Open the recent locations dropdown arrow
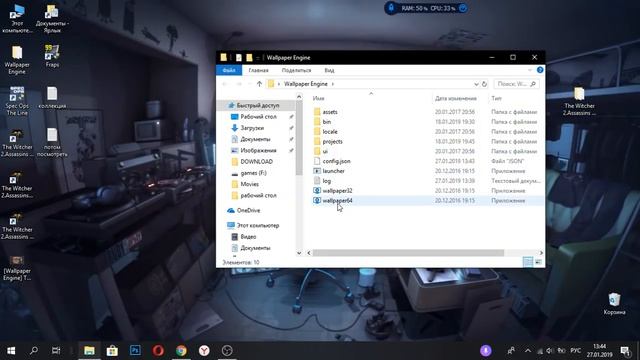640x360 pixels. [249, 84]
